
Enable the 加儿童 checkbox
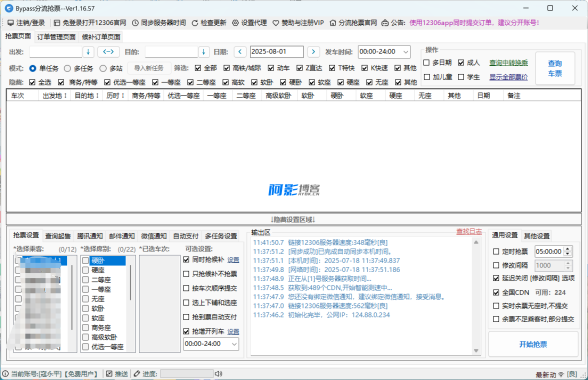pos(426,77)
